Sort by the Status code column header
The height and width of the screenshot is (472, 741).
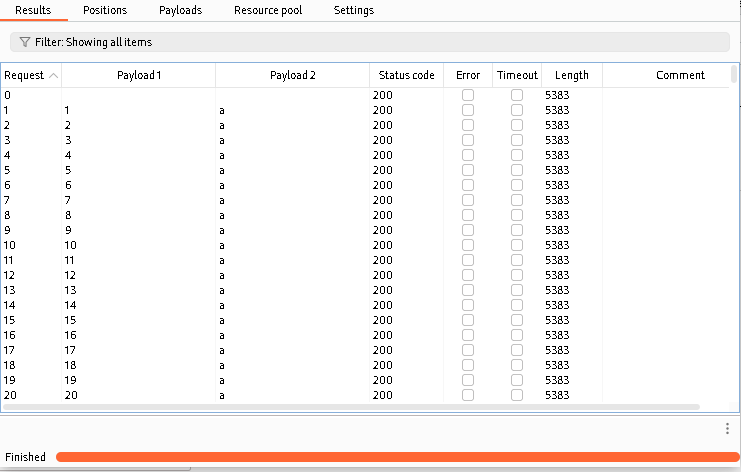[x=406, y=75]
